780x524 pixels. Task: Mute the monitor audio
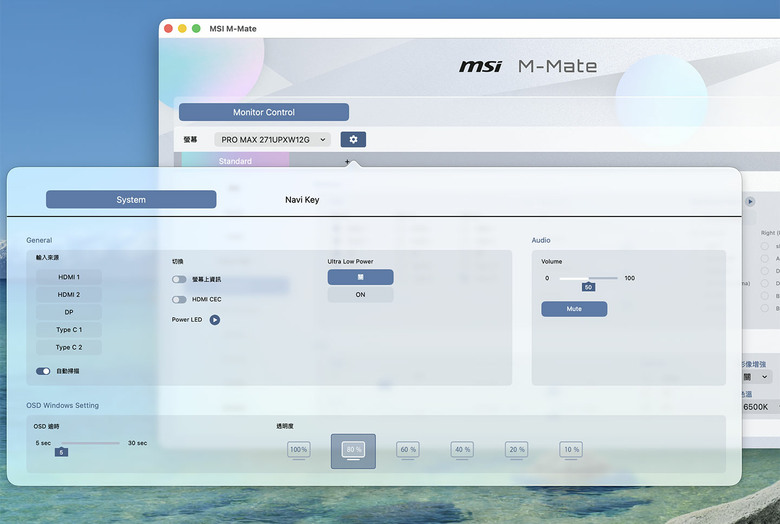pos(574,309)
